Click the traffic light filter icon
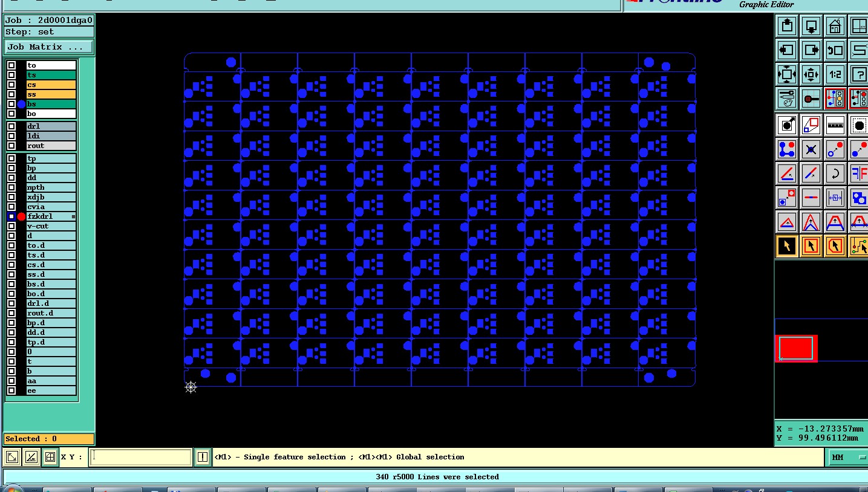 tap(835, 99)
